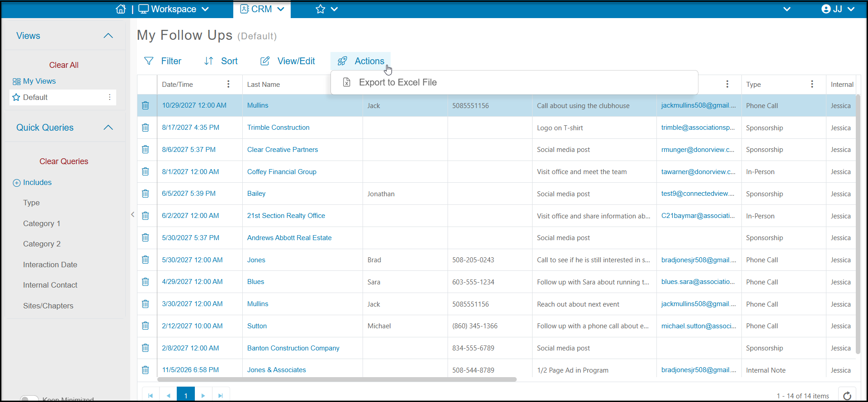This screenshot has width=868, height=402.
Task: Click the sidebar collapse arrow handle
Action: 132,214
